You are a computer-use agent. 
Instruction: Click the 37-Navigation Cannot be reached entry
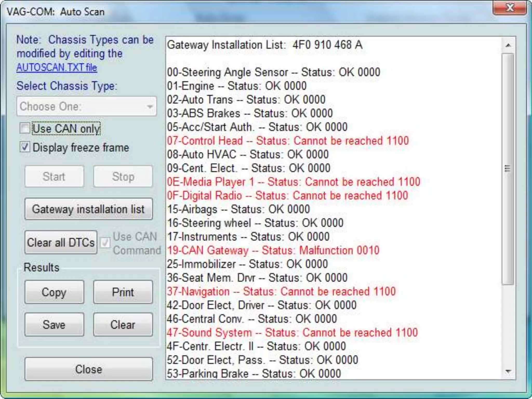pyautogui.click(x=281, y=291)
